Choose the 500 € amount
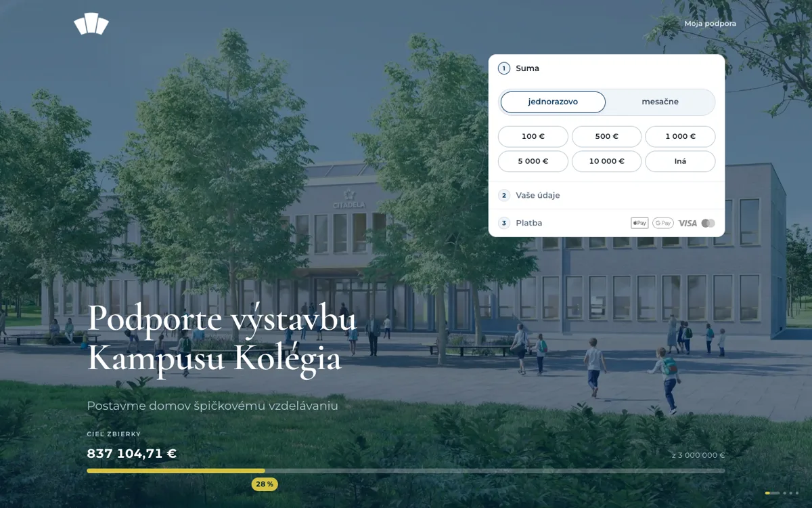This screenshot has width=812, height=508. click(606, 136)
